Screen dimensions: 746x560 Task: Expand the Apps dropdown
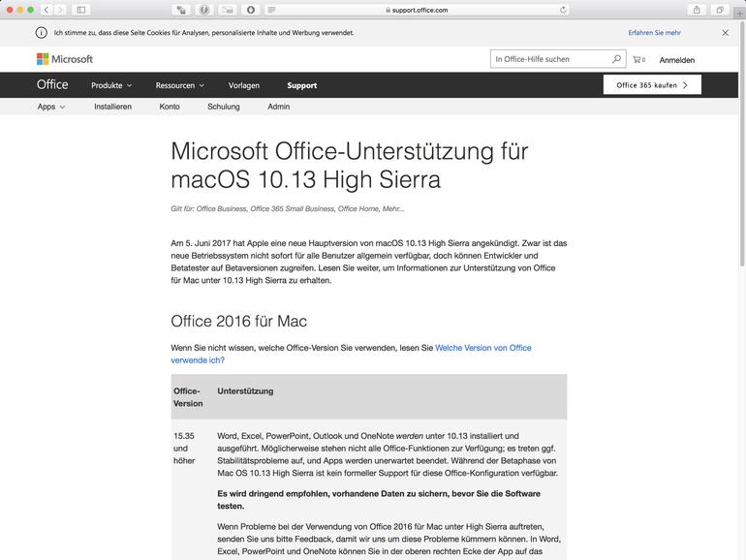51,107
